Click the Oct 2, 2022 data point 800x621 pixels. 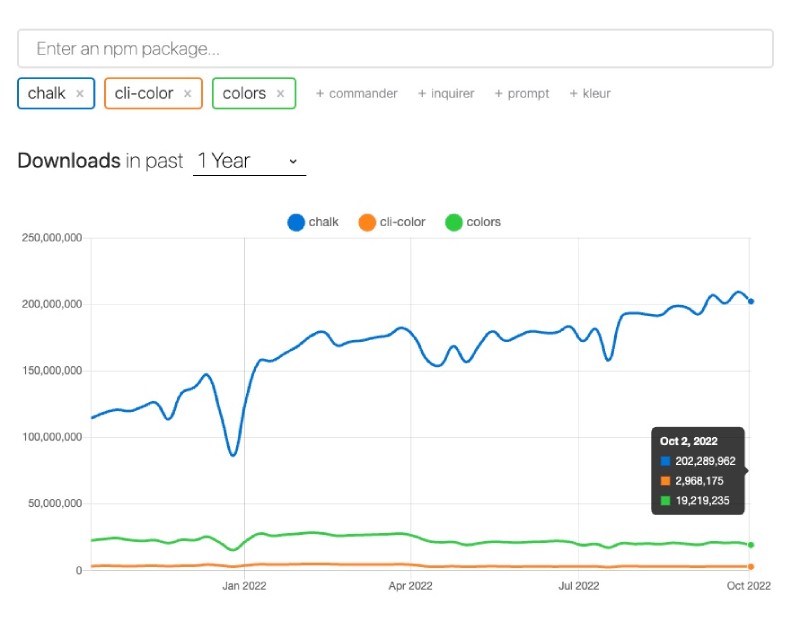point(751,299)
